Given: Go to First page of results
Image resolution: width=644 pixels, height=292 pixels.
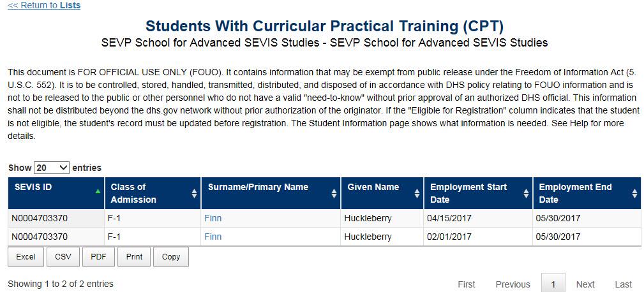Looking at the screenshot, I should (x=467, y=284).
